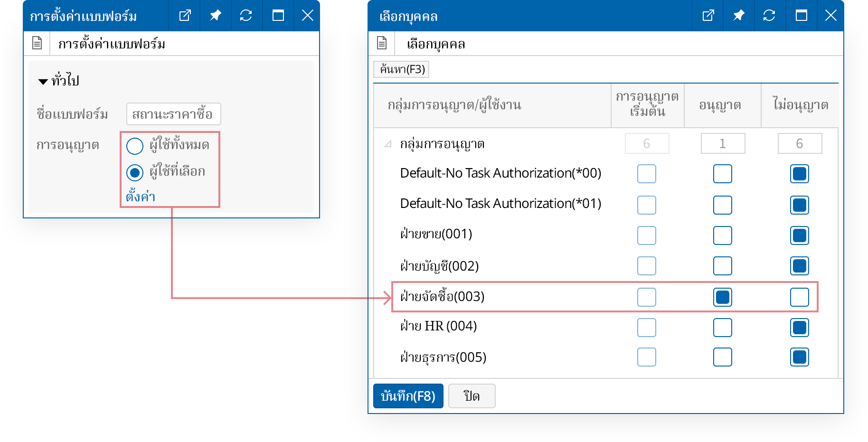Click the document icon beside การตั้งค่าแบบฟอร์ม title

tap(37, 43)
